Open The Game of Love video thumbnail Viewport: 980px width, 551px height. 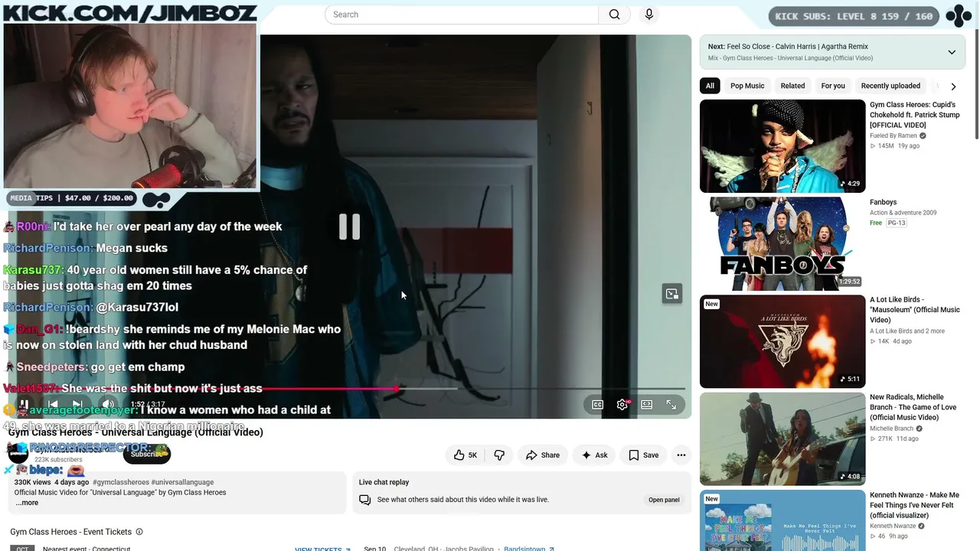click(782, 439)
